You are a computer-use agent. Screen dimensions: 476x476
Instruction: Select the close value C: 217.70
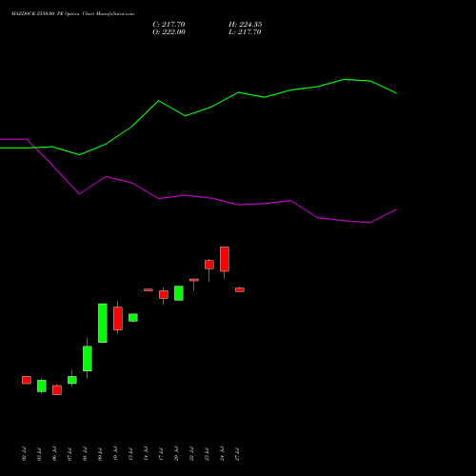(169, 25)
